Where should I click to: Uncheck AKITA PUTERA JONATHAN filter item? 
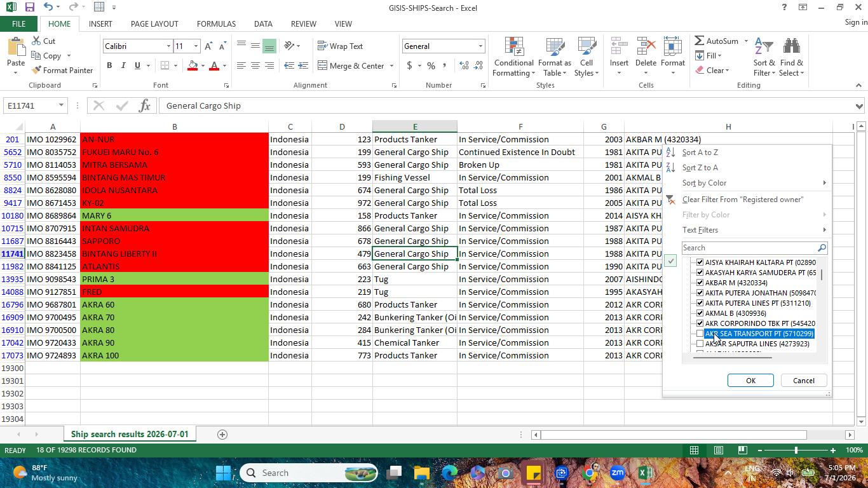click(x=700, y=293)
